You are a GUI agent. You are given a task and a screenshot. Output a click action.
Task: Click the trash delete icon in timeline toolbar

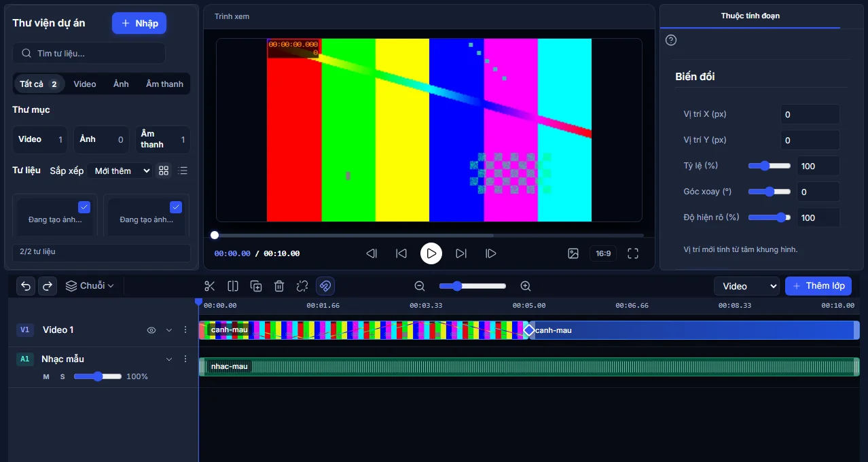coord(279,286)
